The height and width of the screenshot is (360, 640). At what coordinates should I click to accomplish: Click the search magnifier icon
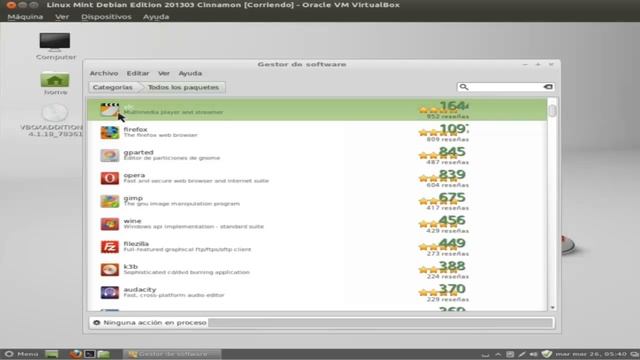pos(464,87)
